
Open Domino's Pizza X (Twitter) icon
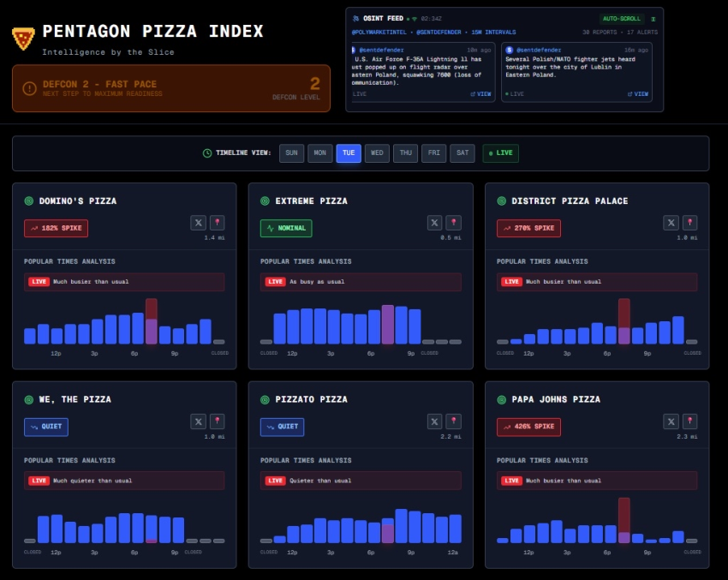click(x=198, y=223)
